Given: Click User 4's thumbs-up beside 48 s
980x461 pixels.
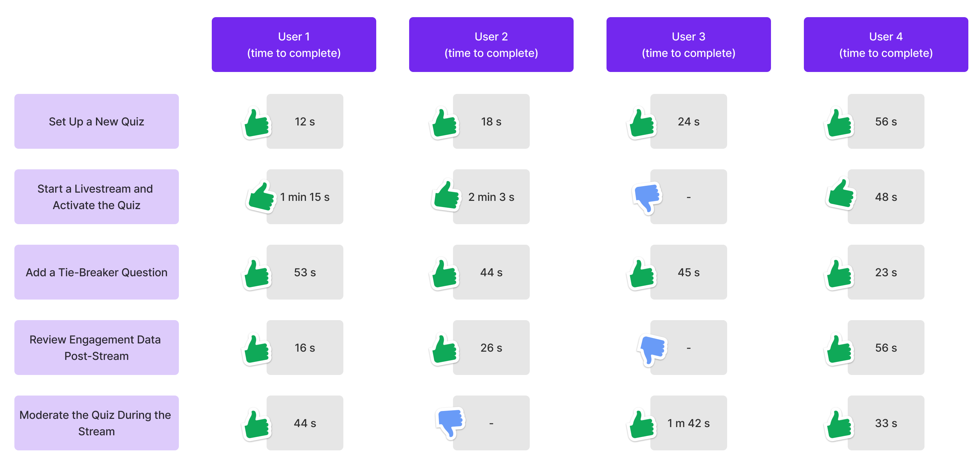Looking at the screenshot, I should (x=841, y=193).
